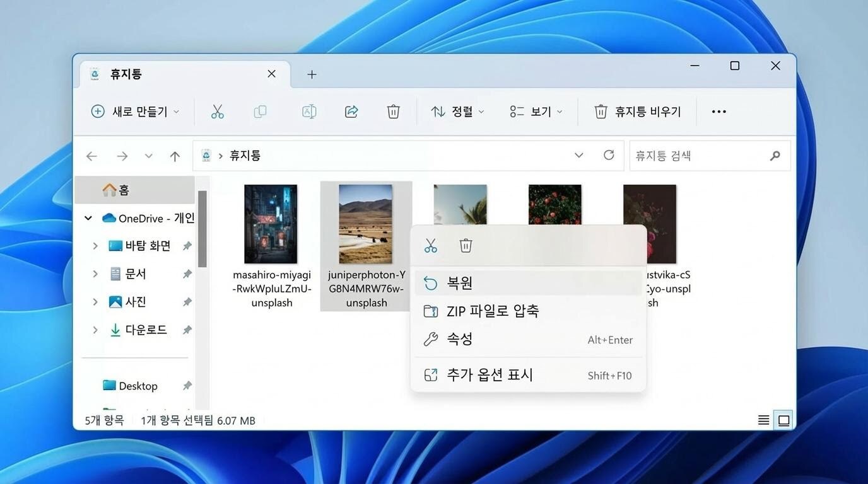Image resolution: width=868 pixels, height=484 pixels.
Task: Select the juniperphoton image thumbnail
Action: click(x=366, y=224)
